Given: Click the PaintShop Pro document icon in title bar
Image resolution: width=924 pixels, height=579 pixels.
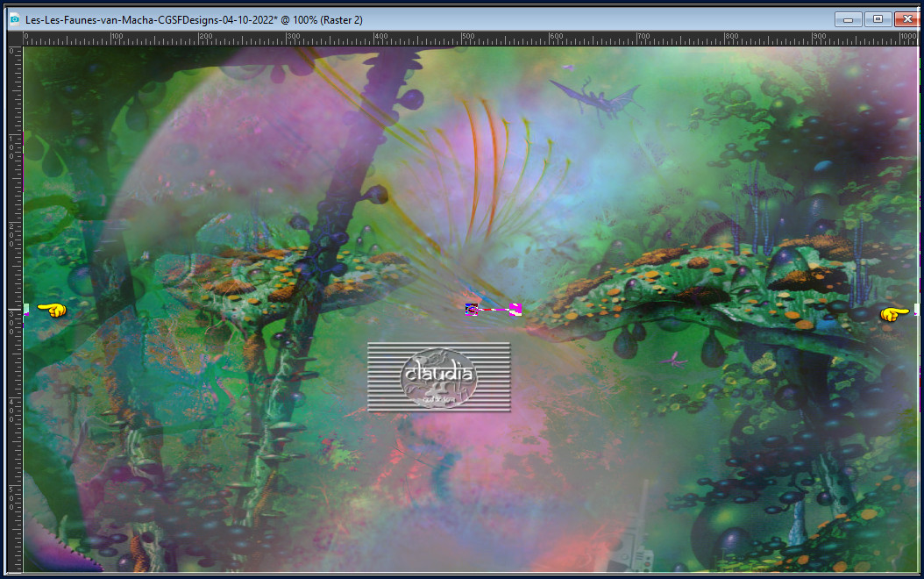Looking at the screenshot, I should click(14, 19).
